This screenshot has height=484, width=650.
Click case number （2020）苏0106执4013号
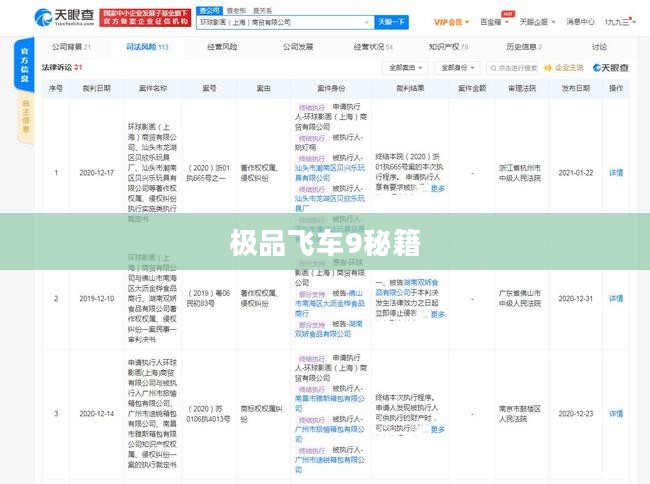point(208,414)
